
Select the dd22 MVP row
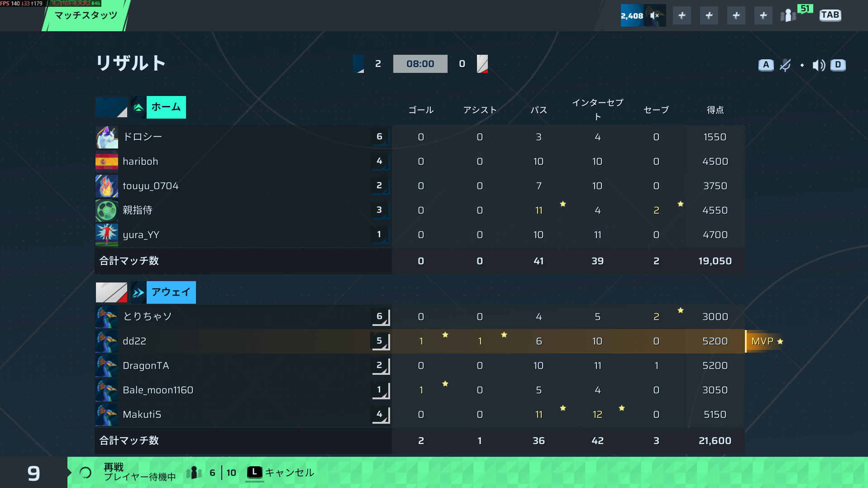coord(420,341)
